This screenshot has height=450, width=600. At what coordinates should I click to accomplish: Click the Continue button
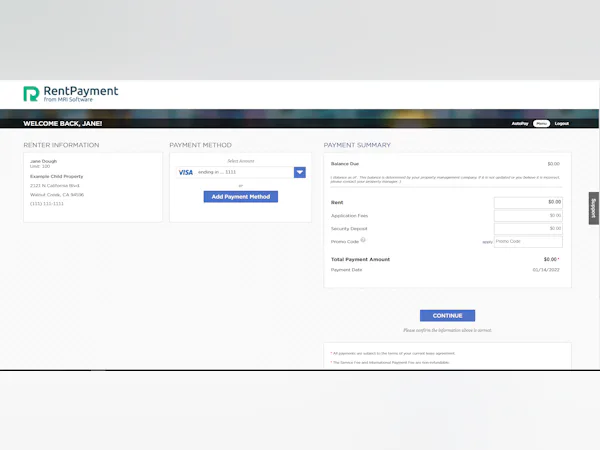[447, 316]
